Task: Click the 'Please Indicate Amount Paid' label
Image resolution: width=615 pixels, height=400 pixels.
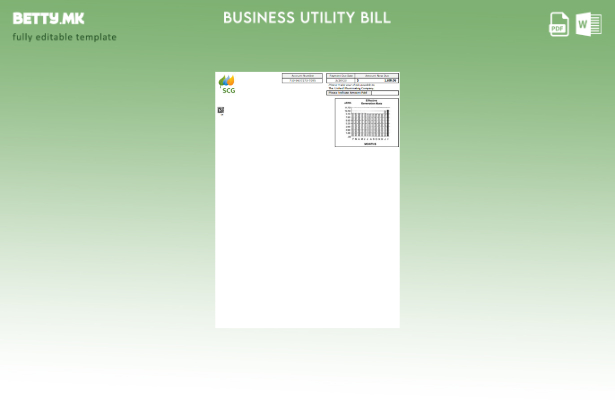Action: coord(348,93)
